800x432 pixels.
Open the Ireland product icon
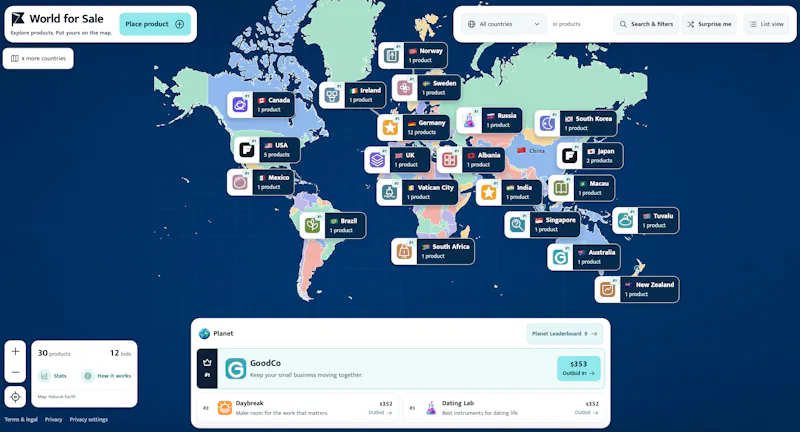332,95
